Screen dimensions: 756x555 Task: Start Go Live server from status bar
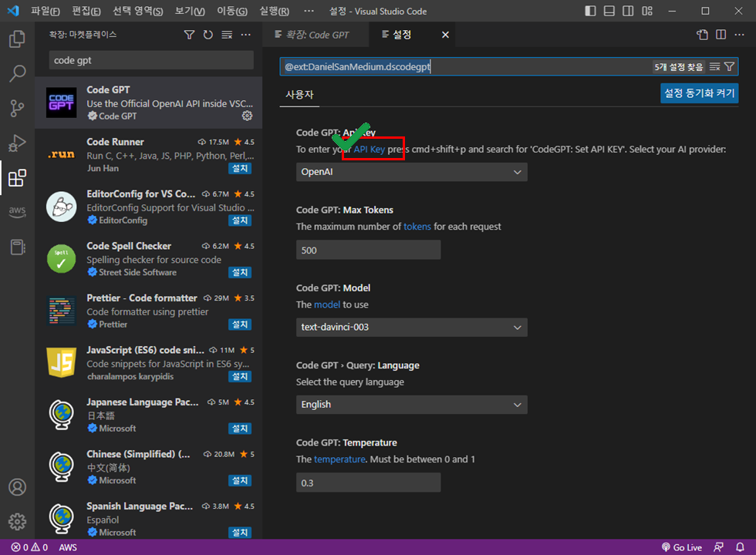[681, 547]
